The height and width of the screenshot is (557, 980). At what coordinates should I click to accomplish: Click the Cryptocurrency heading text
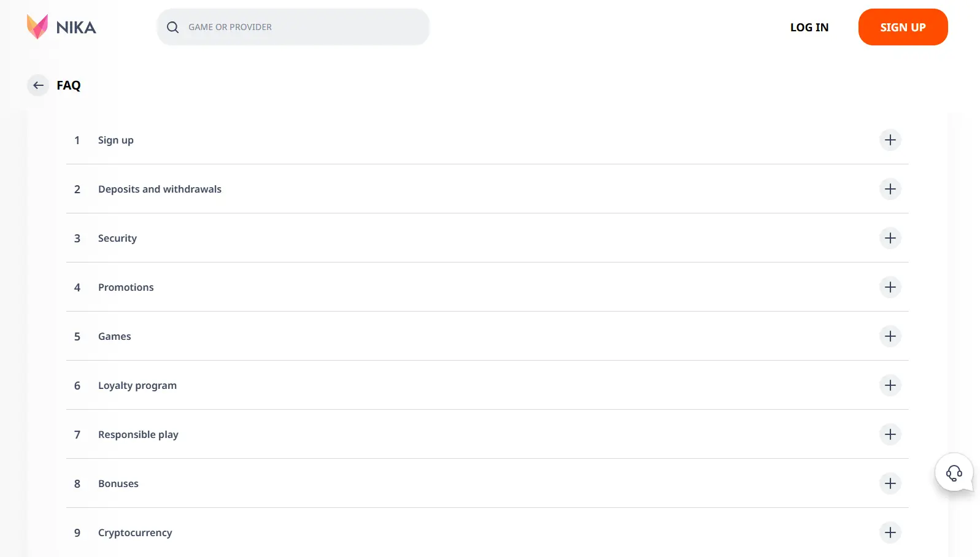pyautogui.click(x=135, y=532)
